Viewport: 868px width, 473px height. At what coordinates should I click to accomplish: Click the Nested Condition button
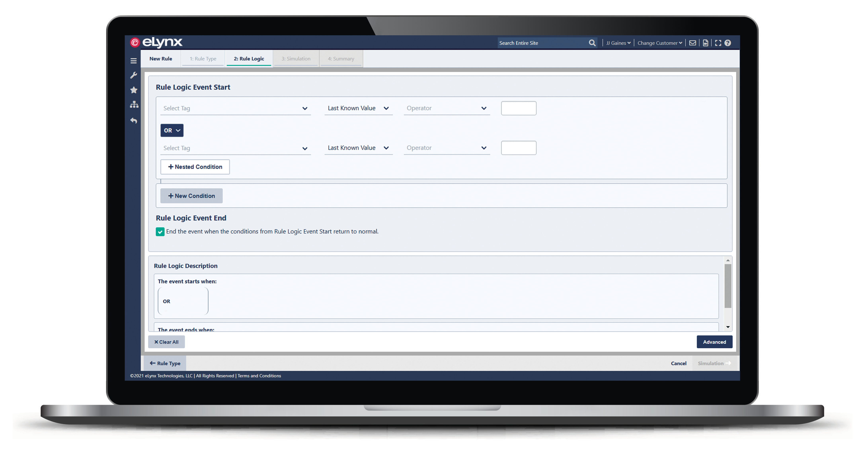195,167
